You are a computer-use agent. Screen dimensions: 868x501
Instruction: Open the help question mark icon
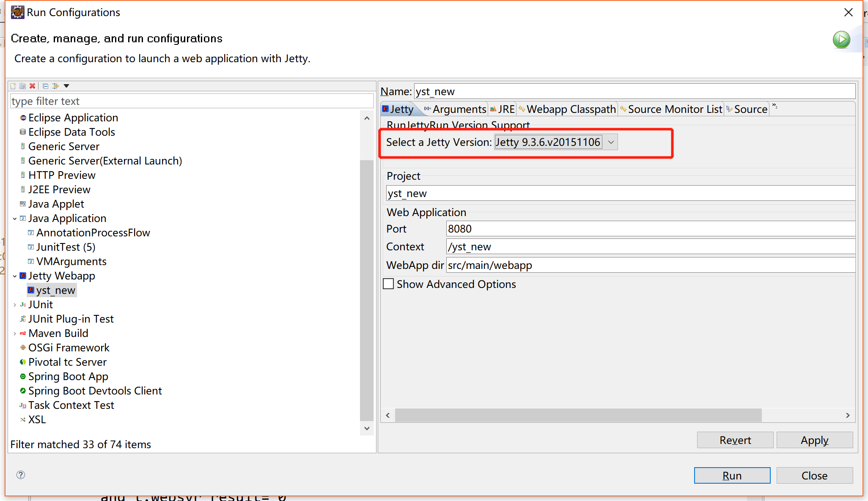[x=21, y=475]
